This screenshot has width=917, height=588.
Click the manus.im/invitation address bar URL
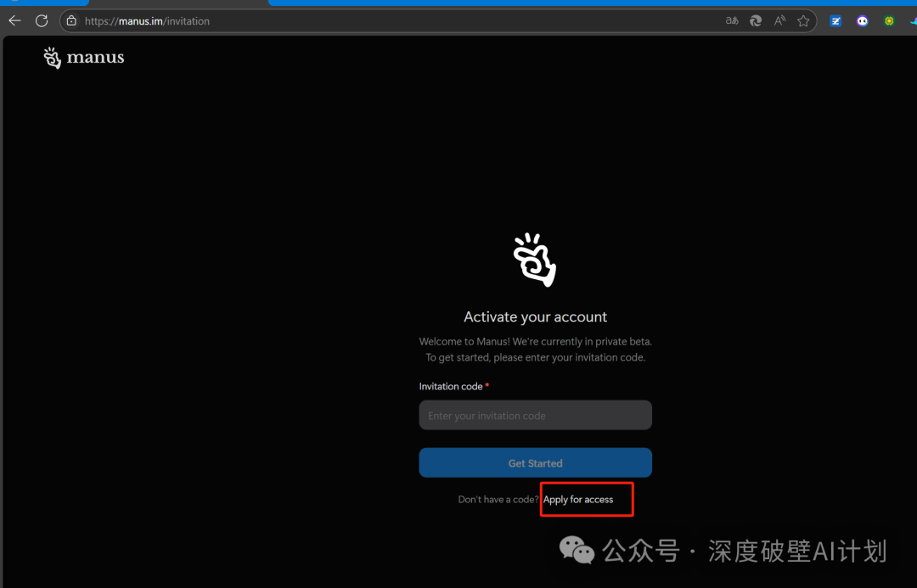pos(147,21)
